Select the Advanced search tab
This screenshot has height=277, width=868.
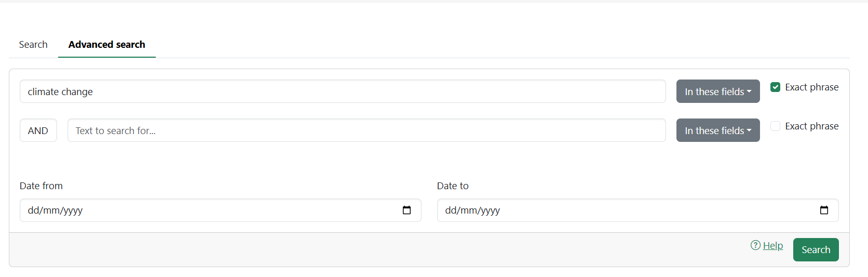pos(106,45)
